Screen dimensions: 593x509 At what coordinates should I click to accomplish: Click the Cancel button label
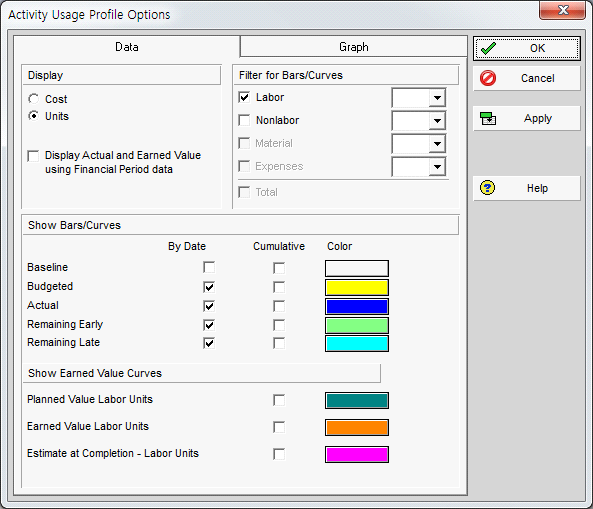pos(537,78)
